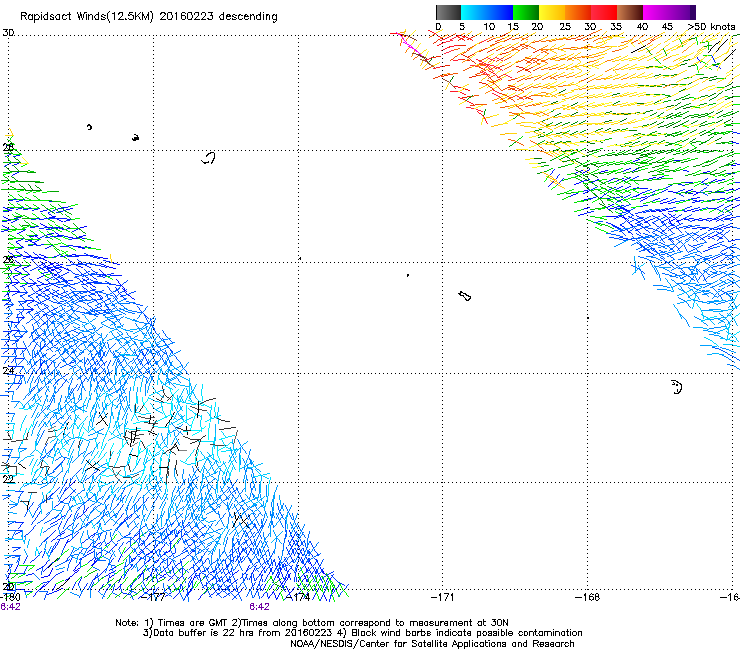740x650 pixels.
Task: Click the longitude axis label "-168"
Action: (x=588, y=597)
